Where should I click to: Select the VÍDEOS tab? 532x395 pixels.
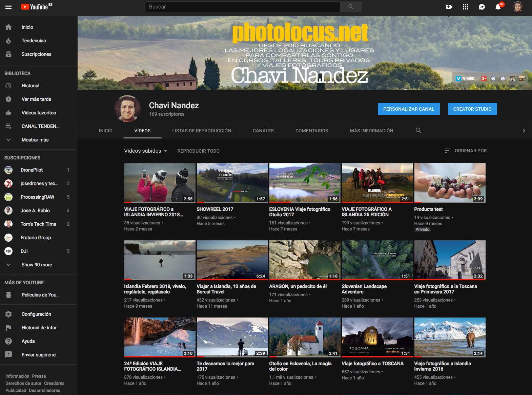(x=142, y=131)
